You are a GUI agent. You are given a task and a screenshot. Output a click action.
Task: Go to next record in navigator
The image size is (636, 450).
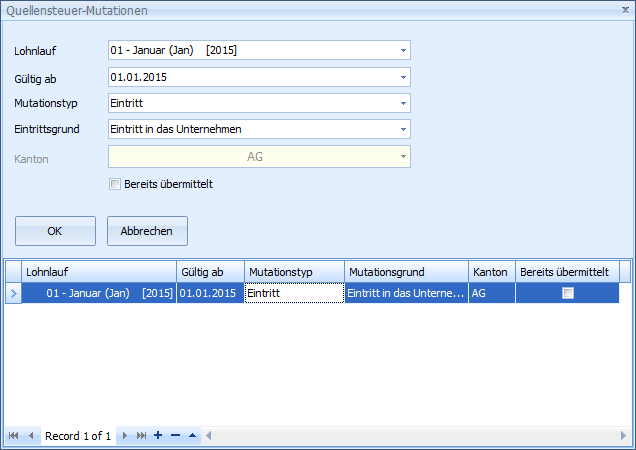coord(124,436)
